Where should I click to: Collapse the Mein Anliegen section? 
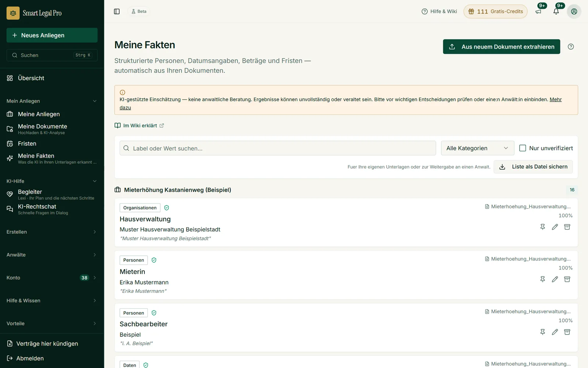[52, 101]
